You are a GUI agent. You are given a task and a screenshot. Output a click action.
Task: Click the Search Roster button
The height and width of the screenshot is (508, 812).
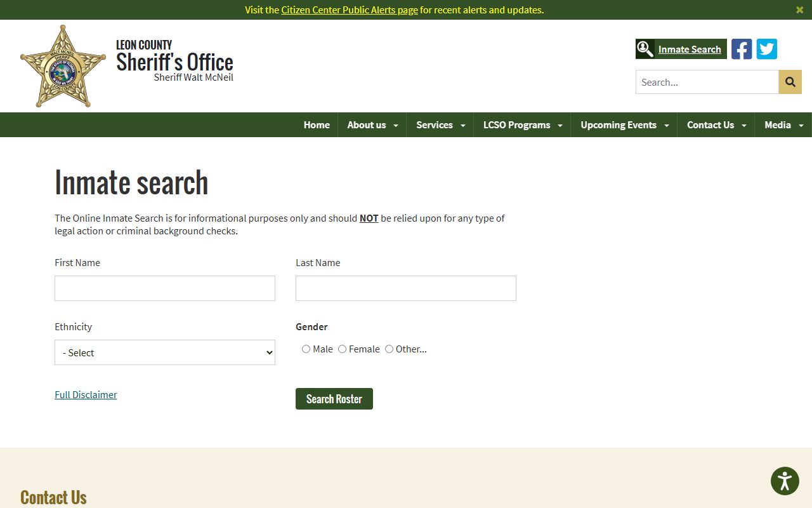point(334,399)
